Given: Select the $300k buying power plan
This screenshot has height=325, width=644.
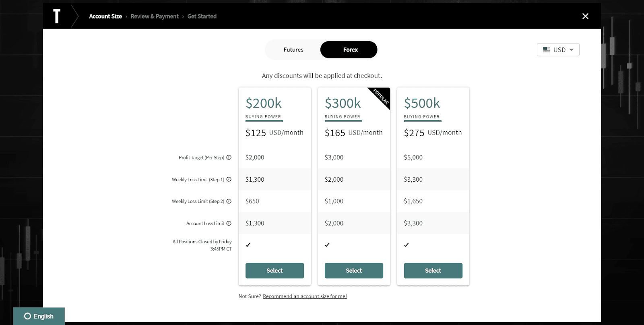Looking at the screenshot, I should click(x=354, y=271).
